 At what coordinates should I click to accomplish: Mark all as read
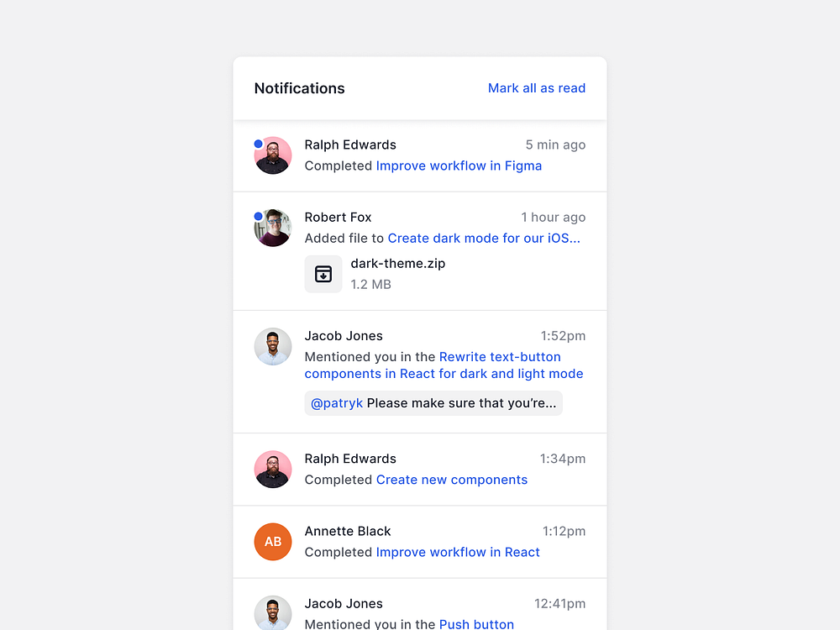(x=537, y=88)
